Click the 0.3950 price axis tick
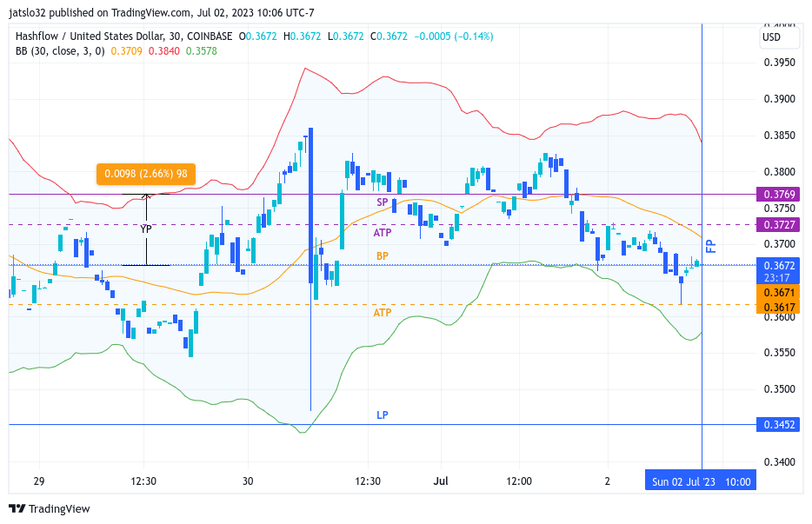Viewport: 812px width, 524px height. click(x=779, y=63)
